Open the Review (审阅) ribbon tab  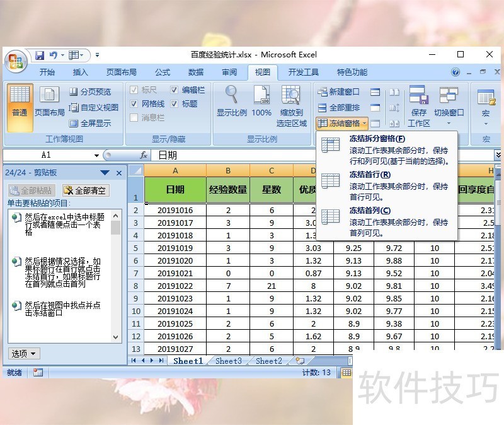click(229, 72)
